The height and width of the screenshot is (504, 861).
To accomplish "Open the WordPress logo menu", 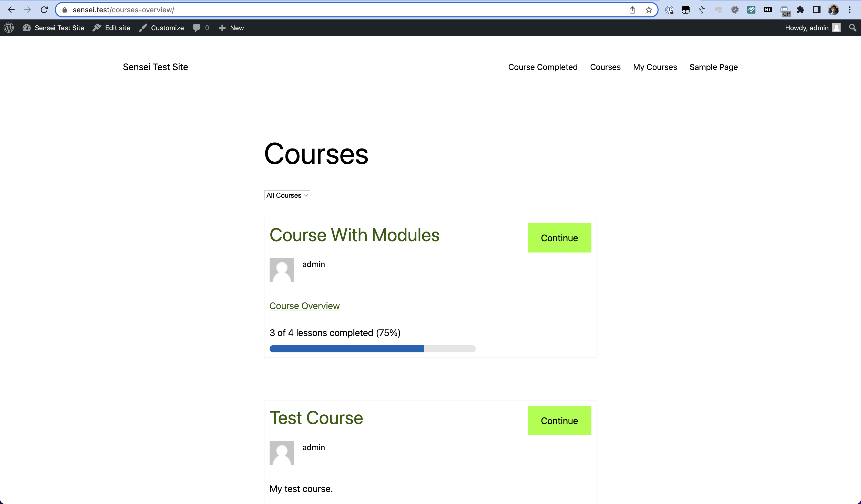I will click(8, 28).
